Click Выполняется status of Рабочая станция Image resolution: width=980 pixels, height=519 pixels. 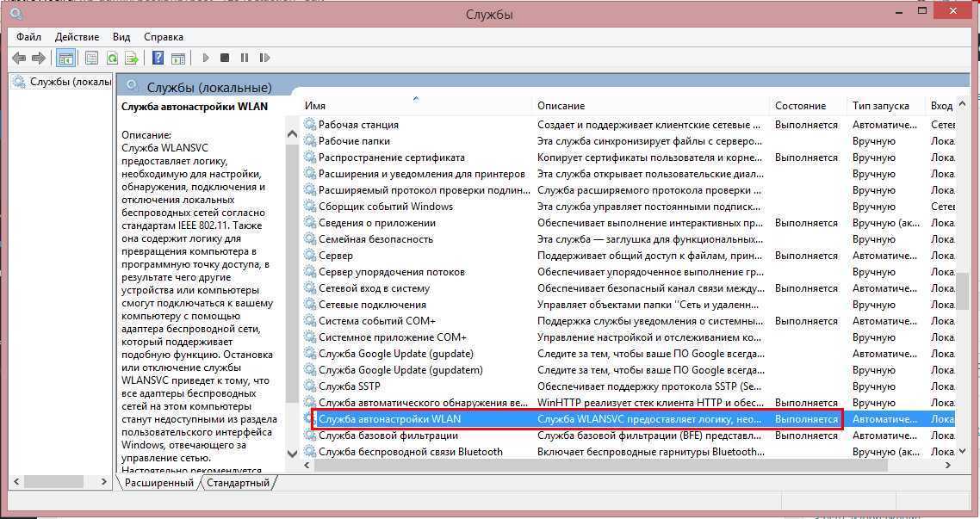click(806, 124)
